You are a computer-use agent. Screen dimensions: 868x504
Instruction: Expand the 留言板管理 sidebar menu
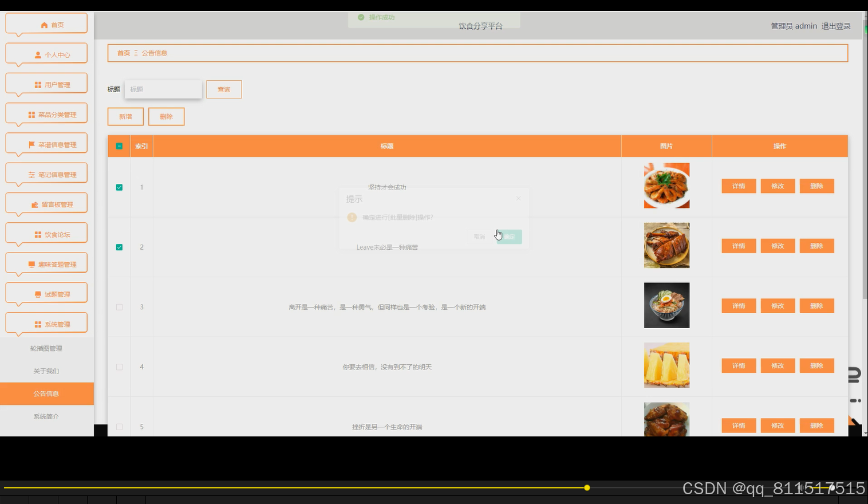click(46, 204)
